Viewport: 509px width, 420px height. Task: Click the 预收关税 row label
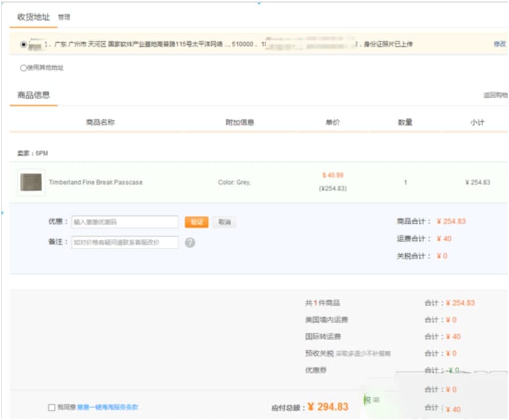pos(320,353)
